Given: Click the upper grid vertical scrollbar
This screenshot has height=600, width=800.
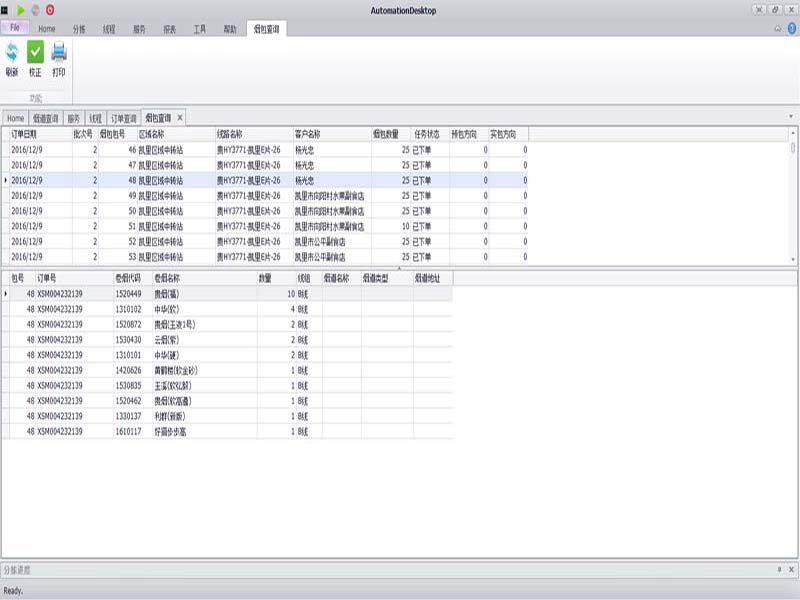Looking at the screenshot, I should point(793,200).
